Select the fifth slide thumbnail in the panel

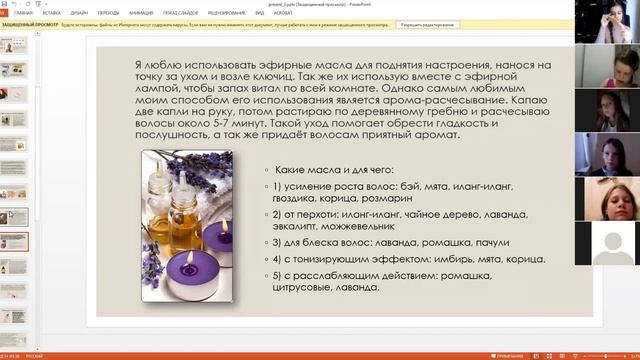coord(13,144)
